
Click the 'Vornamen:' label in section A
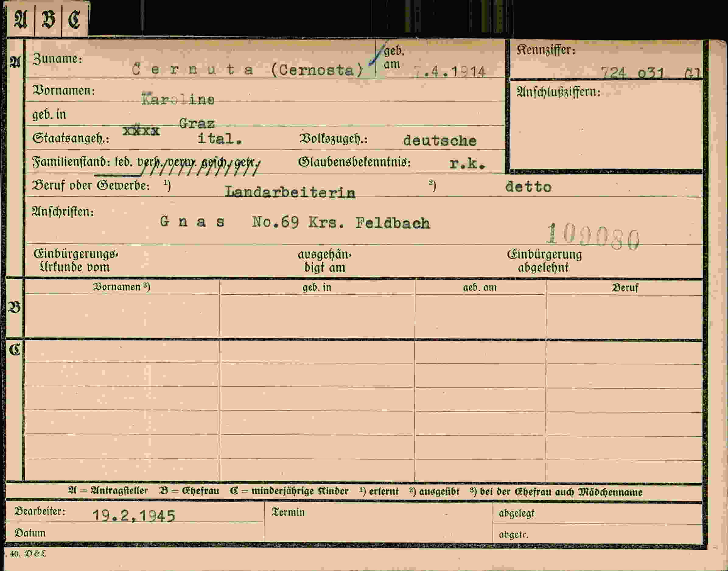click(x=64, y=91)
